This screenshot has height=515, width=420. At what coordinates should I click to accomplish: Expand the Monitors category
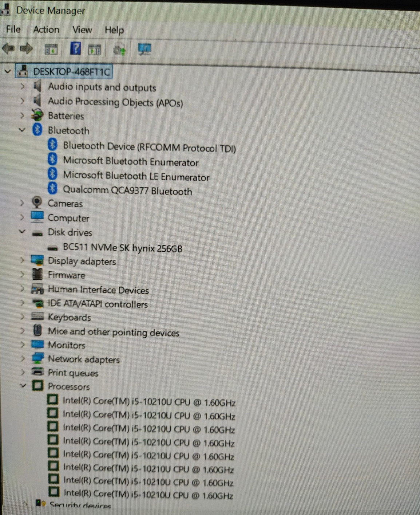point(23,344)
